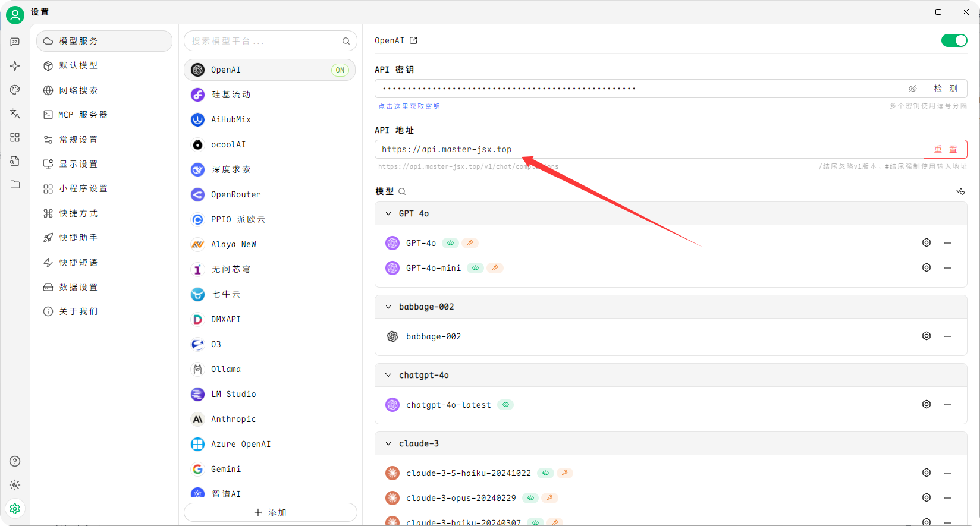Open 快捷短语 settings menu
This screenshot has width=980, height=526.
tap(104, 263)
